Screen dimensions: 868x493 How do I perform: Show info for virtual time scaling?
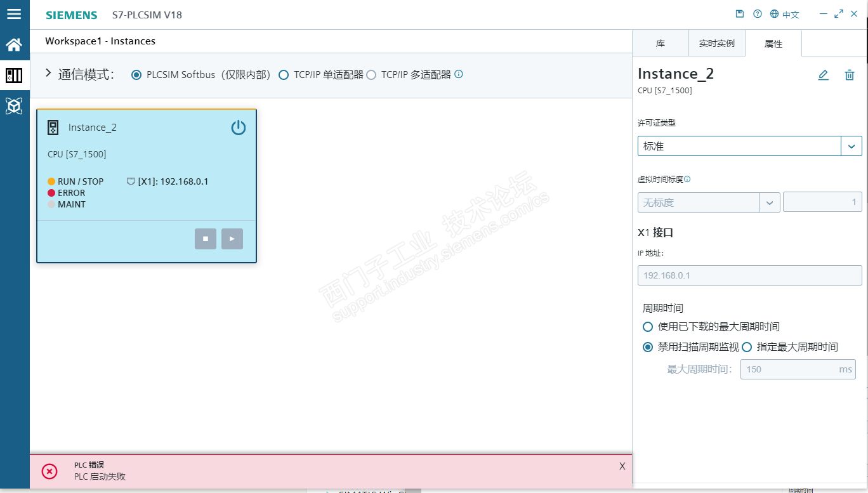pyautogui.click(x=687, y=179)
